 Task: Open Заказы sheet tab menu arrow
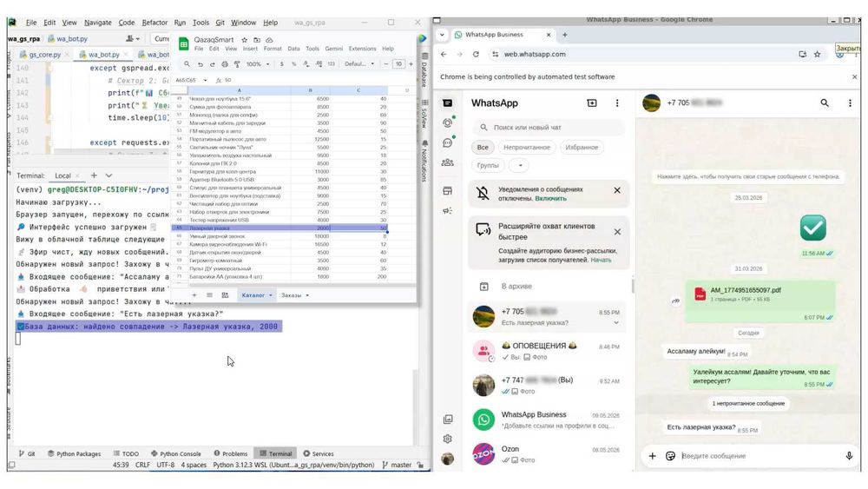point(307,295)
